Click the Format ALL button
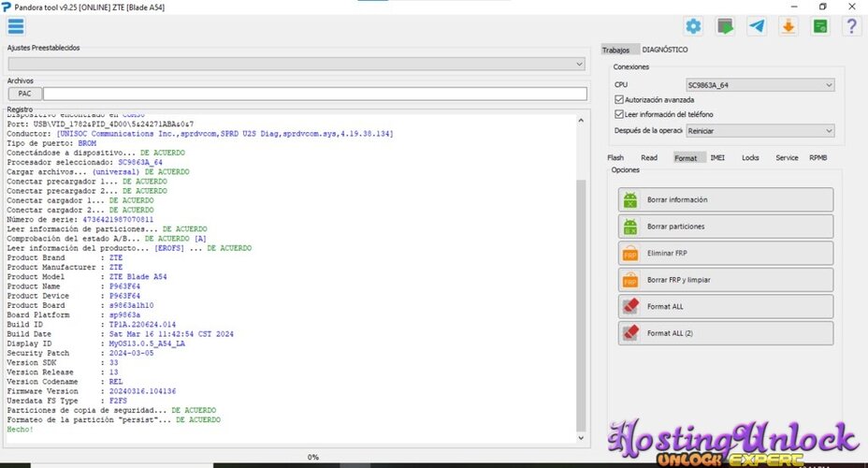Viewport: 868px width, 468px height. [725, 306]
